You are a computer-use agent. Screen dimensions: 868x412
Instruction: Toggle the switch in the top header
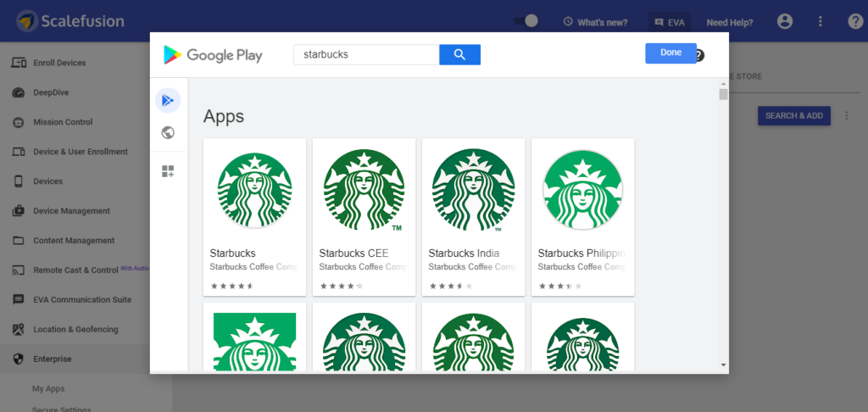pos(526,21)
